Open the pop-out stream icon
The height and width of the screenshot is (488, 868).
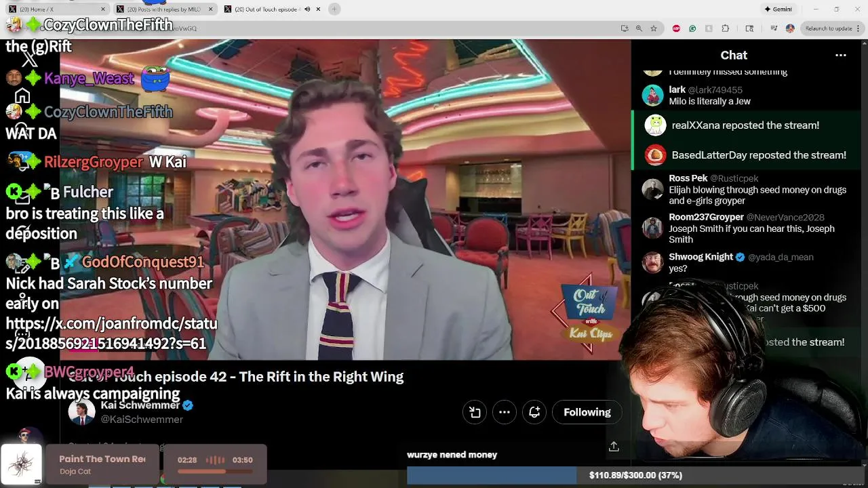475,412
